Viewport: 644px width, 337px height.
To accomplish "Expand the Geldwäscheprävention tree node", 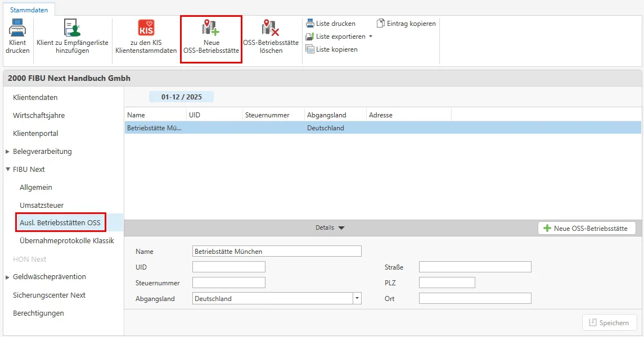I will click(x=7, y=277).
